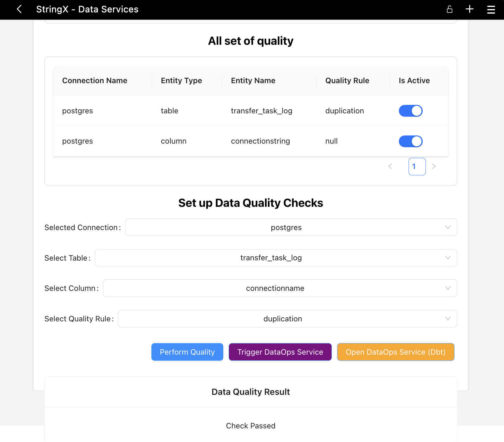Select page 1 in pagination
Viewport: 504px width, 442px height.
point(417,167)
